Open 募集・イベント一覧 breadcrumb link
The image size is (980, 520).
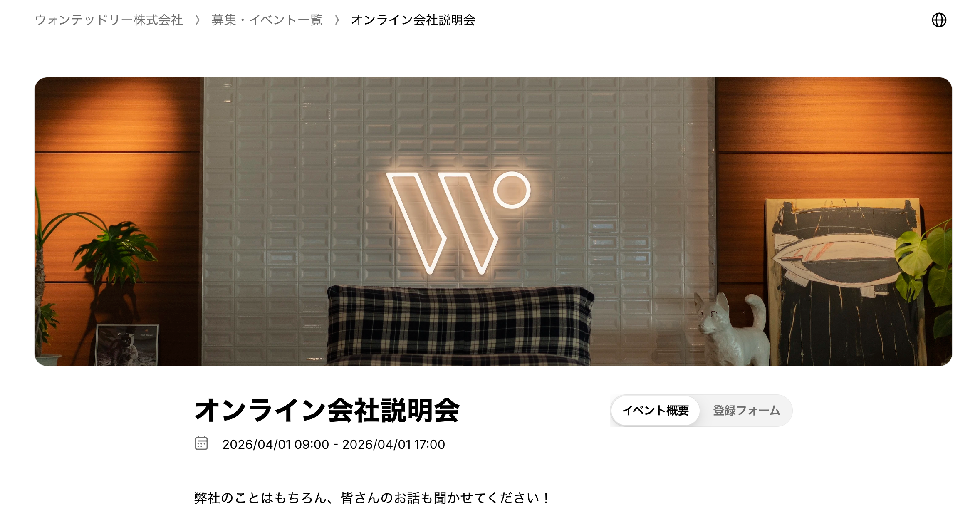(267, 20)
